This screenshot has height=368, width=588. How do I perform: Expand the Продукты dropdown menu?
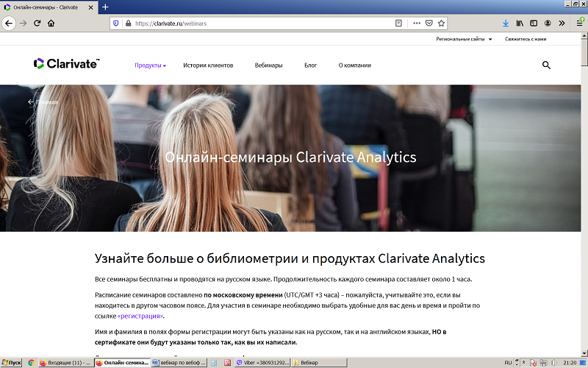click(x=150, y=66)
